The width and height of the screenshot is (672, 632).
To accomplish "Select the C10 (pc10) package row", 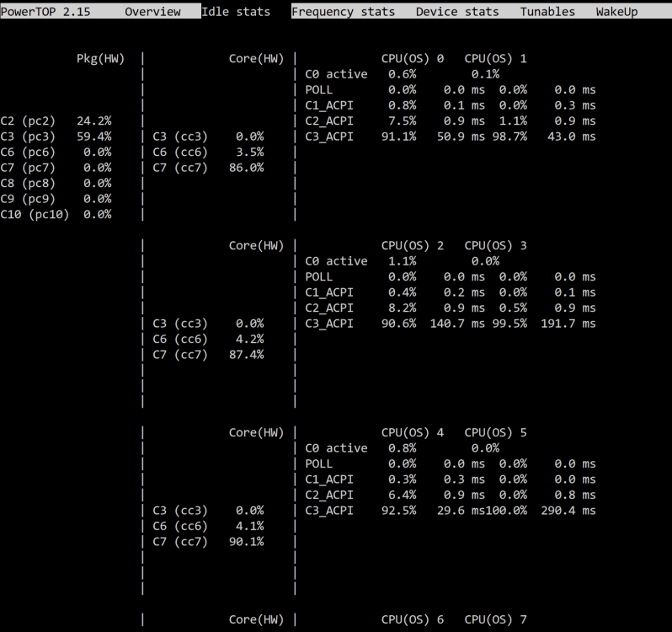I will (x=56, y=214).
